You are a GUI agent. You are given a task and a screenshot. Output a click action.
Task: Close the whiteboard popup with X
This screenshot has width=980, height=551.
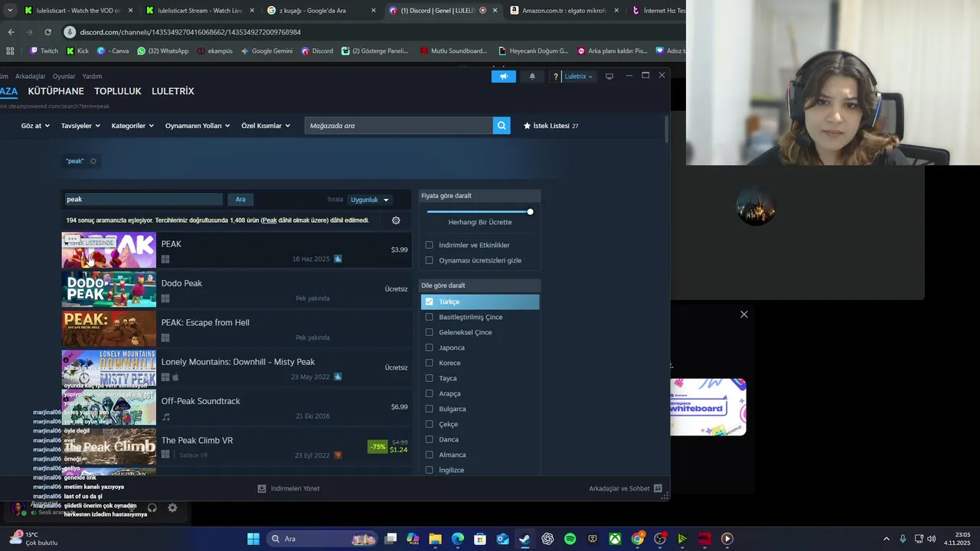(x=743, y=315)
